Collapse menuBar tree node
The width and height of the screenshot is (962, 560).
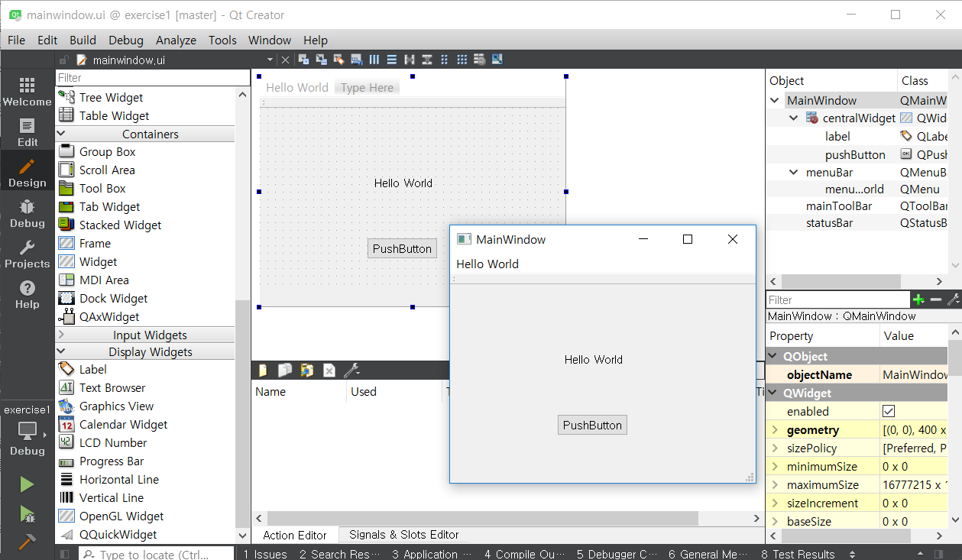click(x=793, y=173)
